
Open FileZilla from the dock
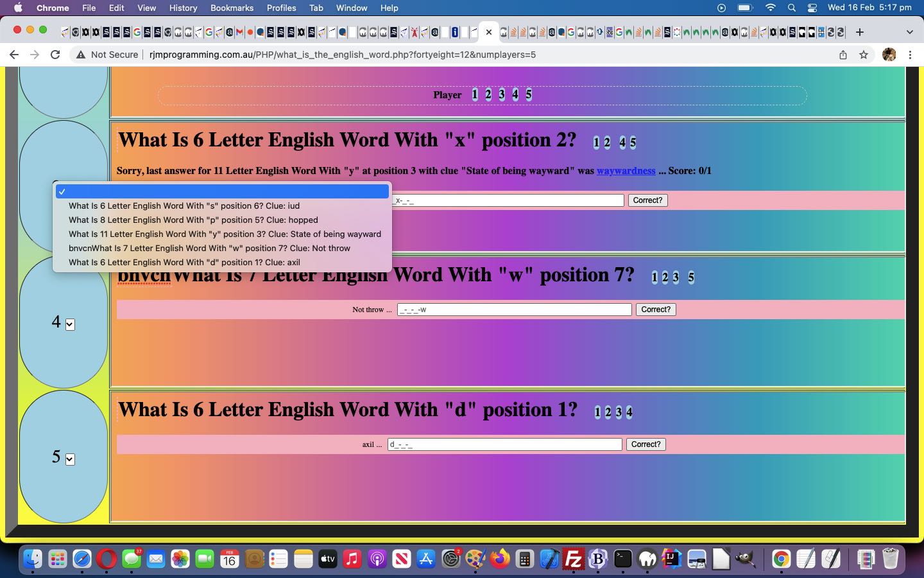pyautogui.click(x=573, y=559)
